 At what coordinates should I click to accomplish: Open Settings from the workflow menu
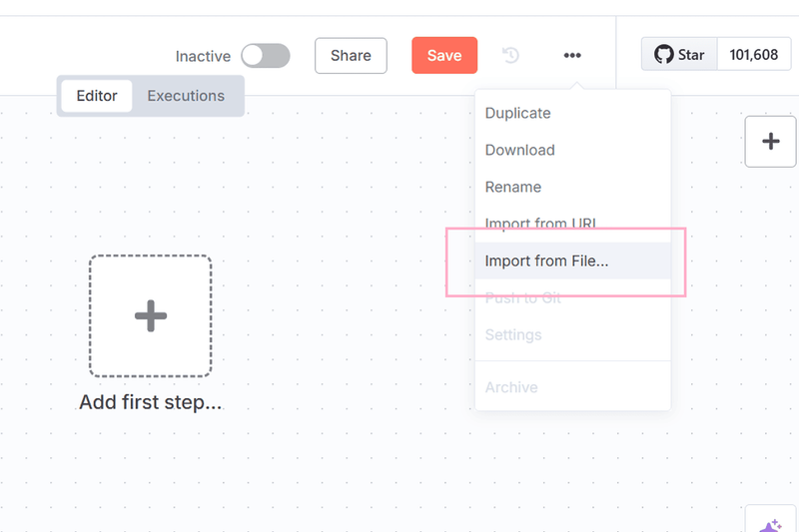click(x=513, y=334)
